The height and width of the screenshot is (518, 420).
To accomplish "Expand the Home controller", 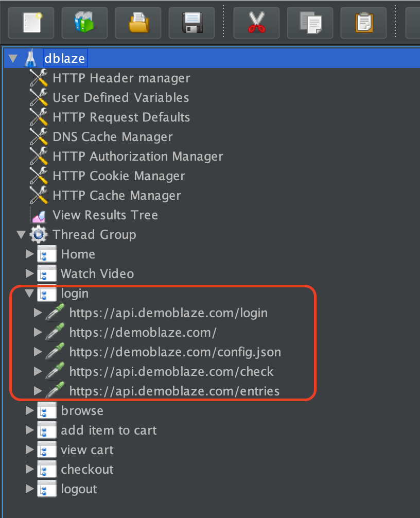I will pyautogui.click(x=30, y=254).
